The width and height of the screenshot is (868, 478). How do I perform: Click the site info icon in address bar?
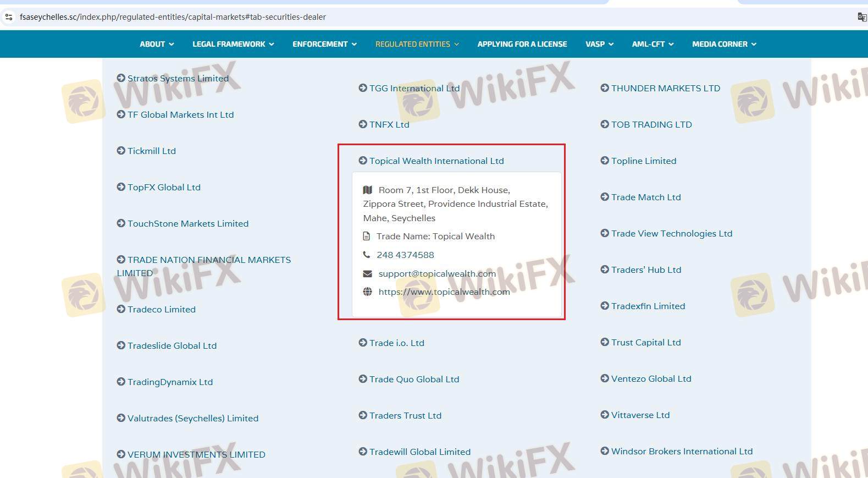9,17
